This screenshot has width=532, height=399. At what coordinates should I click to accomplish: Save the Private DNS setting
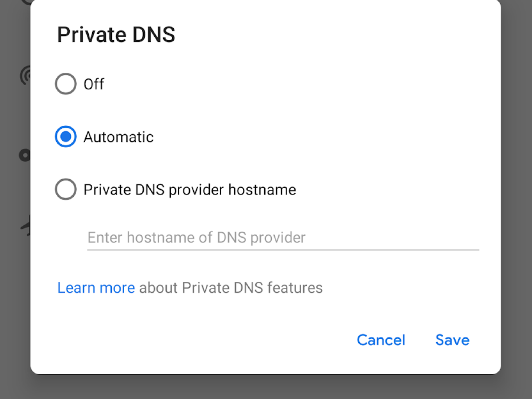pos(452,340)
